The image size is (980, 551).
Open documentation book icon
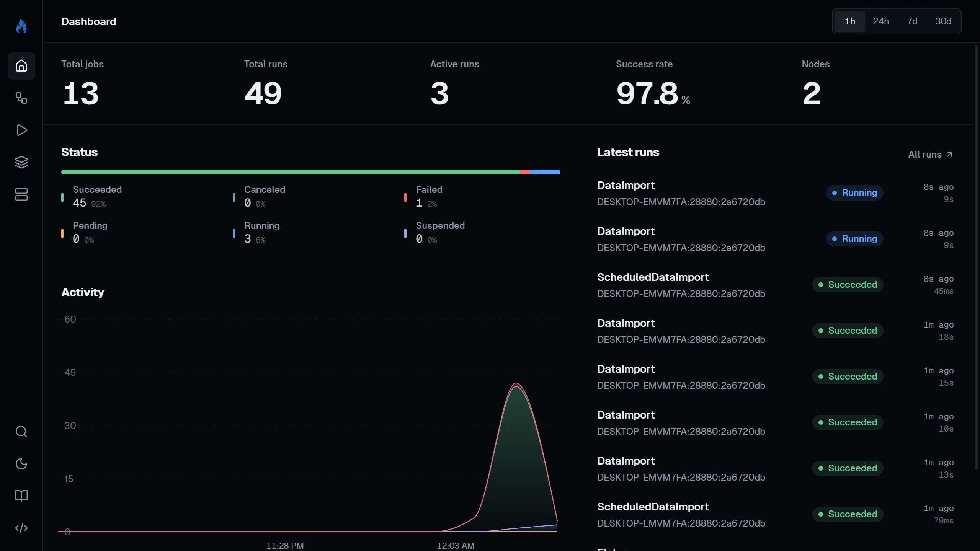point(21,496)
